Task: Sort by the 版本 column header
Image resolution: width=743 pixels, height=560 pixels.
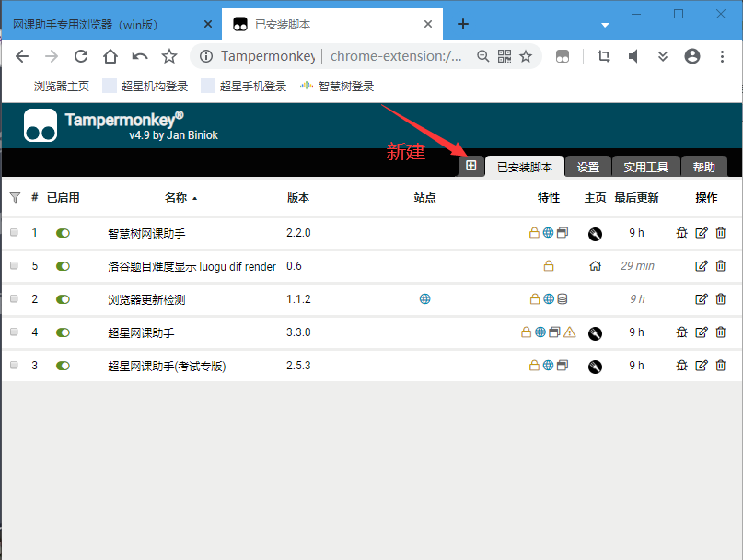Action: 298,198
